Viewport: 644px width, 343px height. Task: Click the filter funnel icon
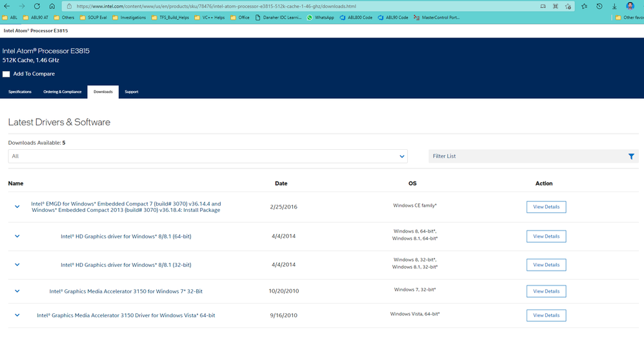(x=631, y=156)
